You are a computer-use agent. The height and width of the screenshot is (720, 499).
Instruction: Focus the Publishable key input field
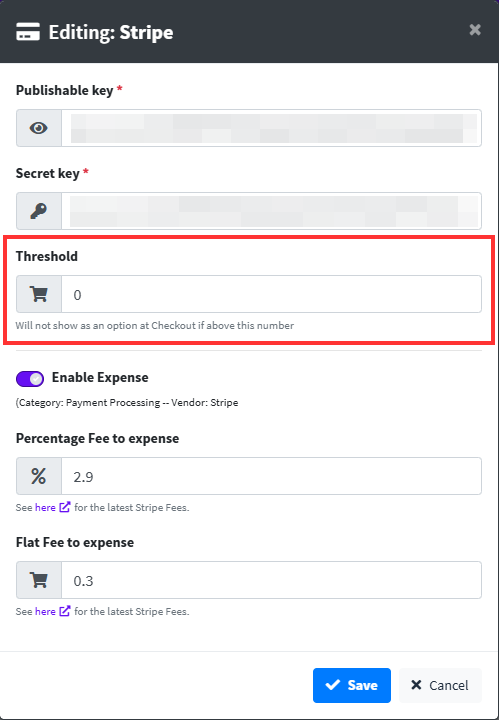pos(271,128)
